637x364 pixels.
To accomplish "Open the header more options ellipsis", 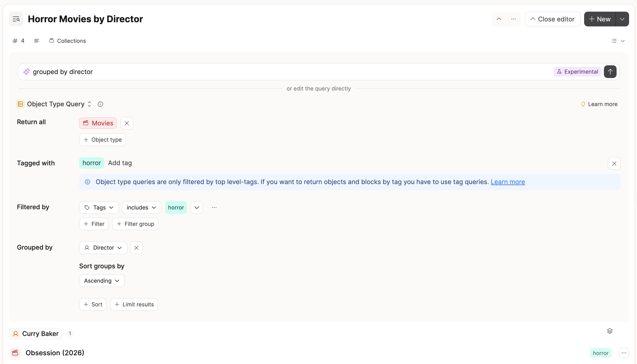I will click(x=513, y=19).
